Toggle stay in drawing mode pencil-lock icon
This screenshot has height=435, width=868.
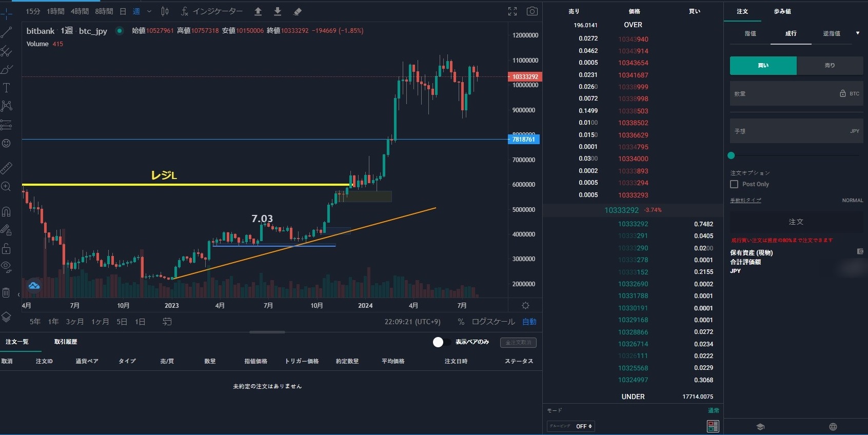pos(6,230)
